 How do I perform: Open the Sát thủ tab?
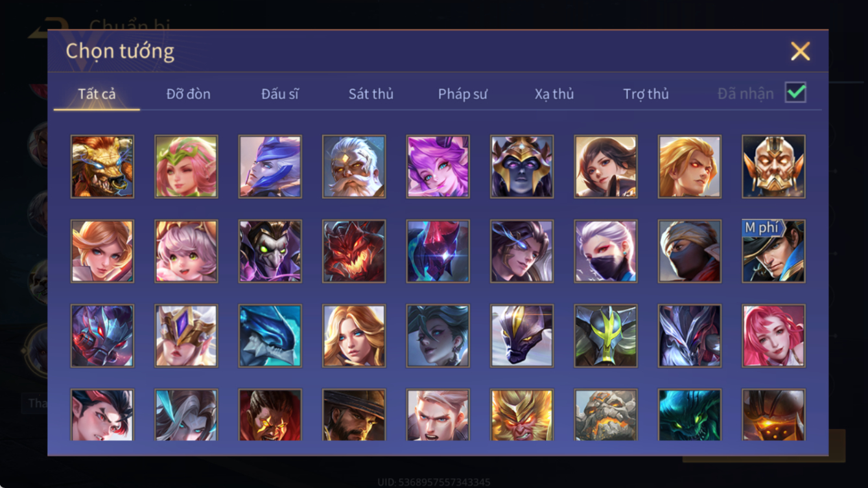(371, 94)
